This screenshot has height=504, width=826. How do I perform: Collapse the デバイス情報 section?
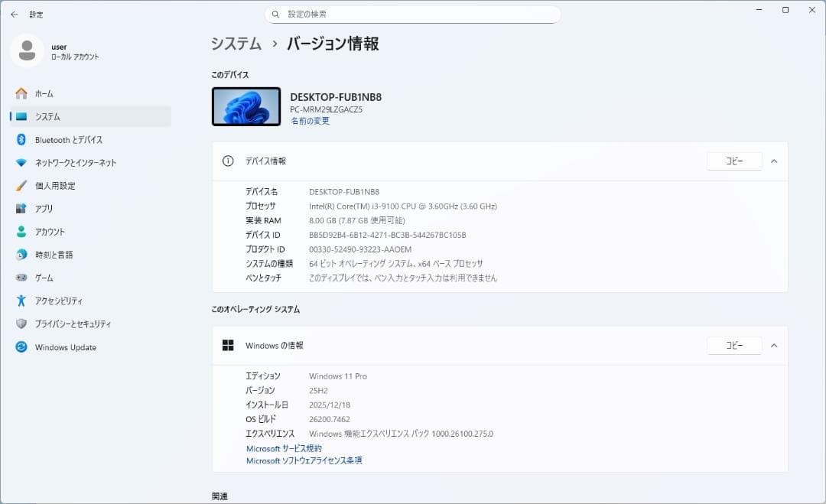tap(775, 161)
